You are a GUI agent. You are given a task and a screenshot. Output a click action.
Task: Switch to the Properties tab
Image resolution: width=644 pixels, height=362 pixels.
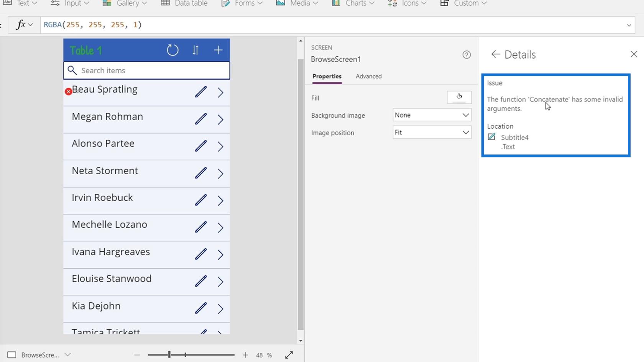[327, 76]
